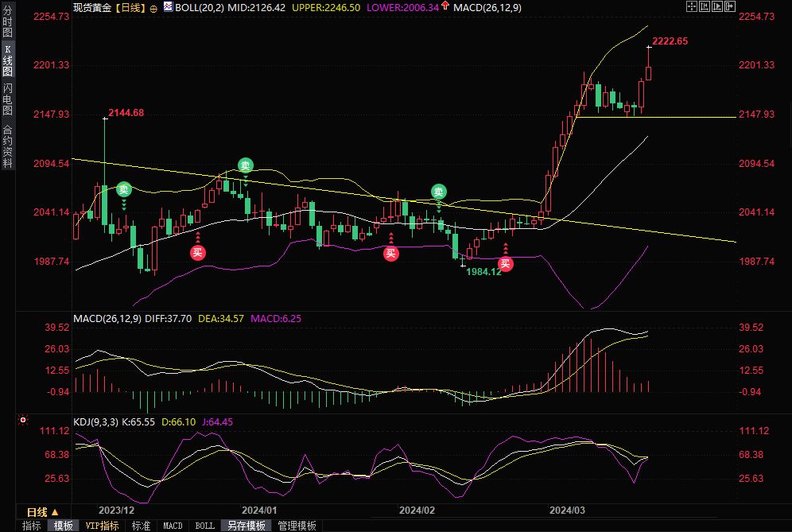Click the 2222.65 high price label

(x=670, y=41)
